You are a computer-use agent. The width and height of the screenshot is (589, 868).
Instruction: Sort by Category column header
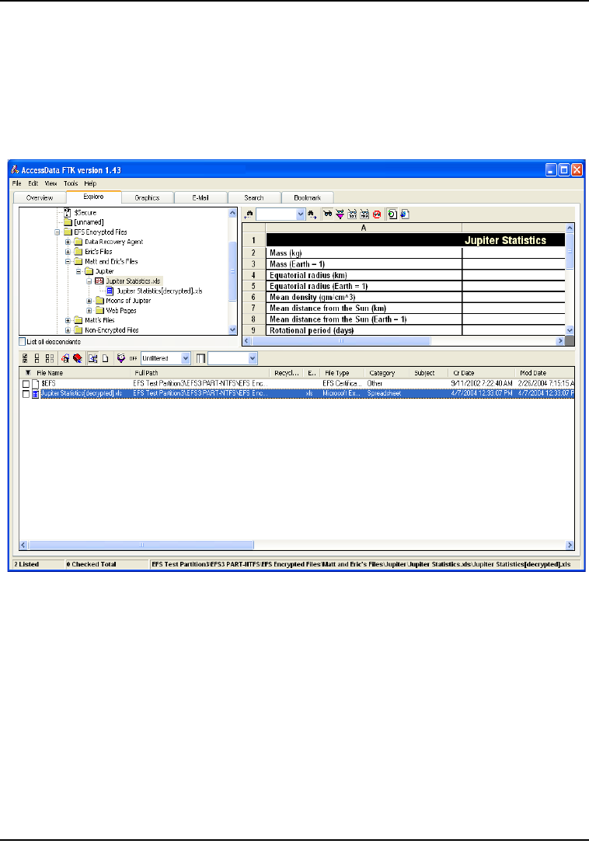pos(388,373)
